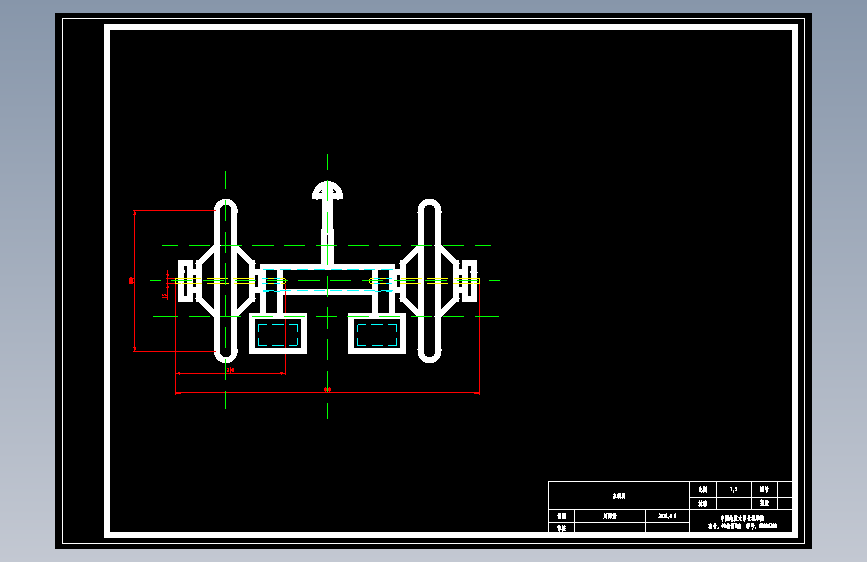Pick the long red horizontal dimension line at the bottom
Image resolution: width=867 pixels, height=562 pixels.
327,393
